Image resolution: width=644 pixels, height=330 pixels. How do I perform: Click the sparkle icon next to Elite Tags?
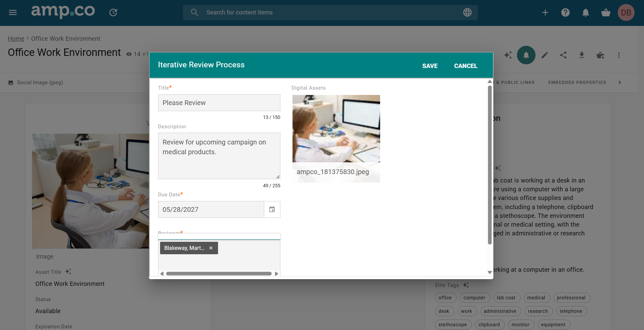(x=466, y=285)
